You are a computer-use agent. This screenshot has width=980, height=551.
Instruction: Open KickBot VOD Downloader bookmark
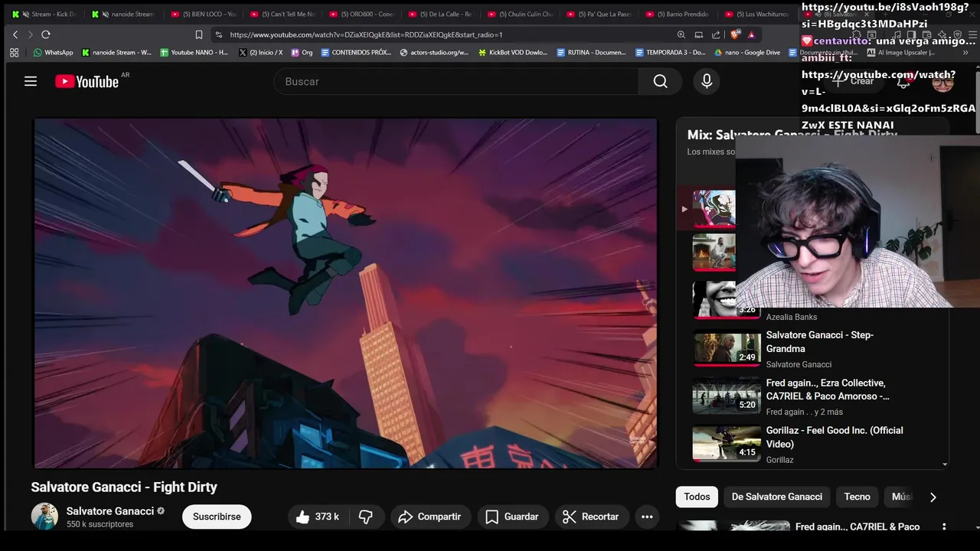[x=513, y=52]
